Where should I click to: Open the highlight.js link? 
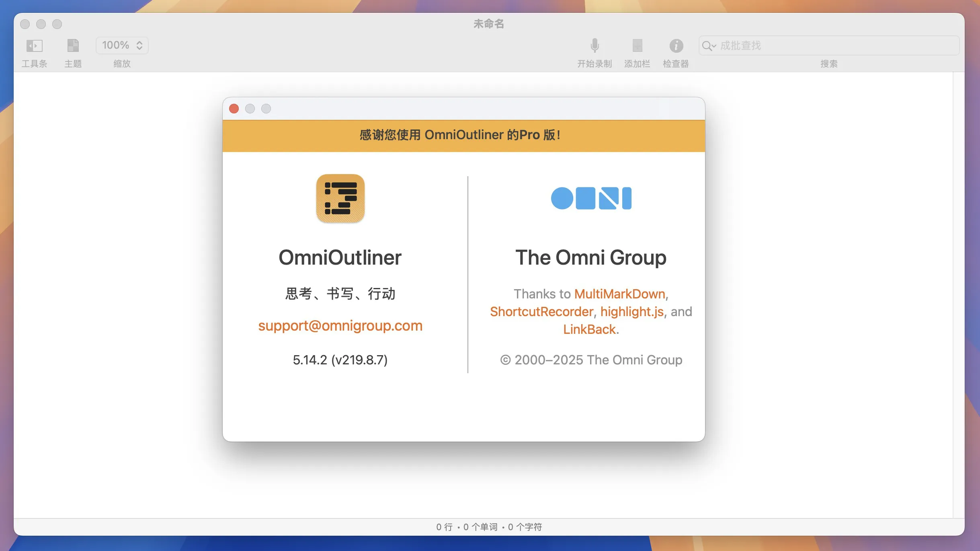(x=632, y=312)
